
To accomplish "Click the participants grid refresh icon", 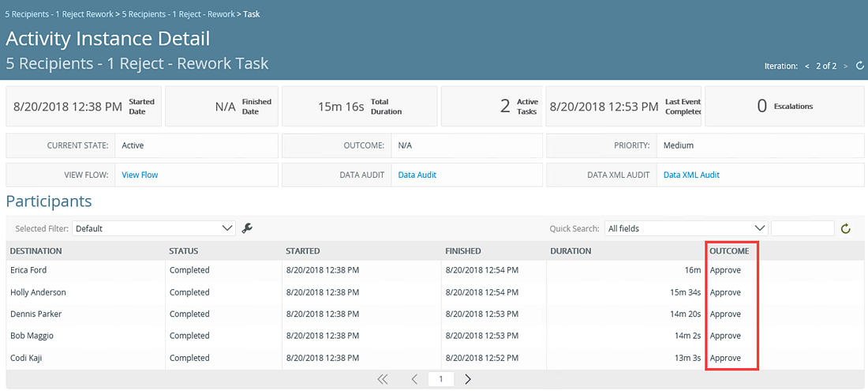I will pos(845,229).
